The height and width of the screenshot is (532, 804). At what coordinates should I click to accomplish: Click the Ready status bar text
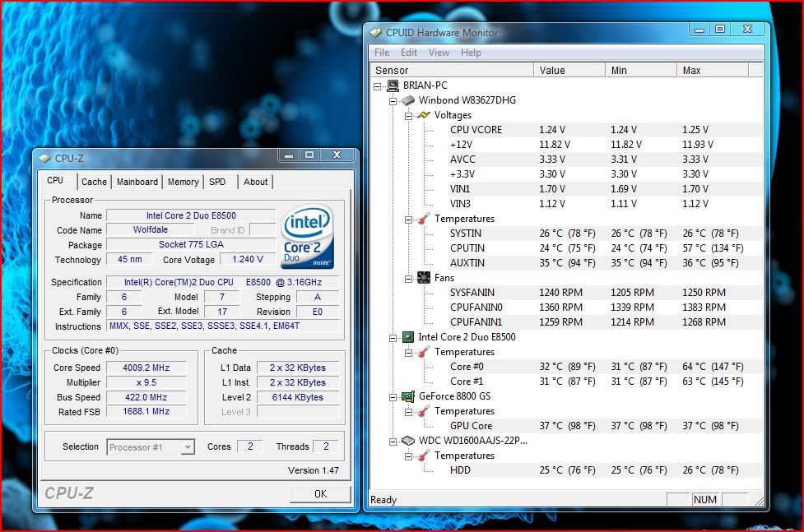click(x=383, y=500)
